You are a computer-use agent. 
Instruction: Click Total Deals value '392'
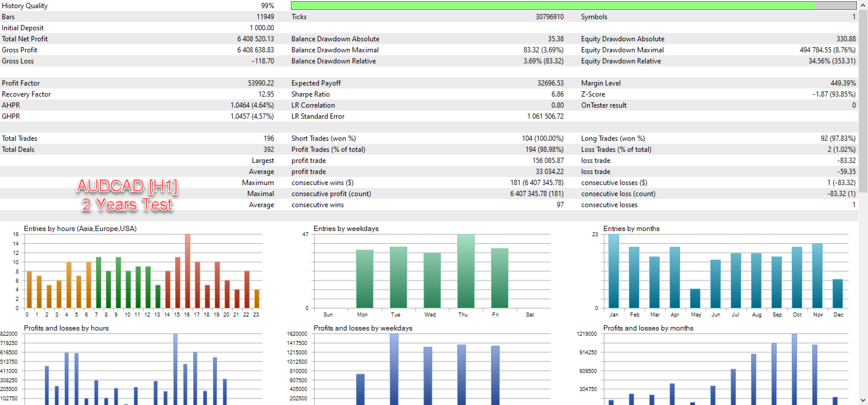click(x=268, y=150)
